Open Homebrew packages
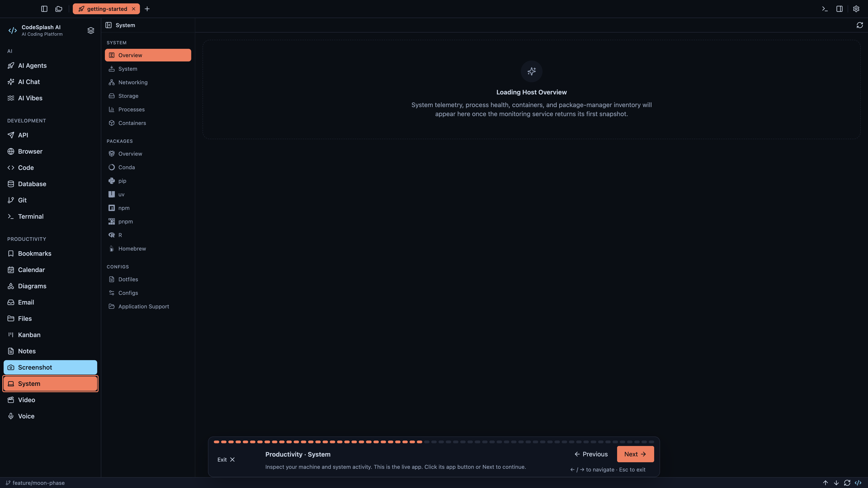The width and height of the screenshot is (868, 488). 148,249
